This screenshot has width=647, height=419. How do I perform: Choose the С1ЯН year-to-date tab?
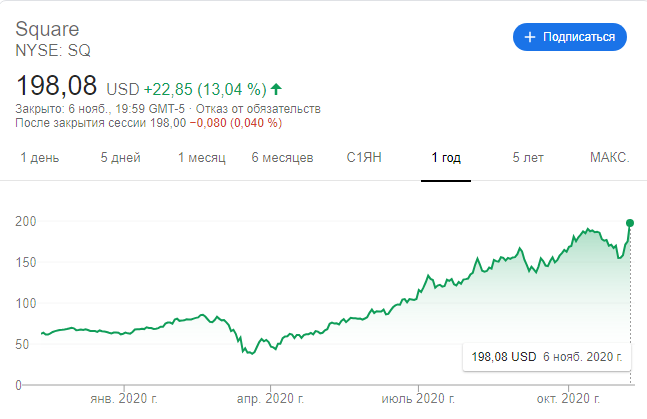click(364, 158)
